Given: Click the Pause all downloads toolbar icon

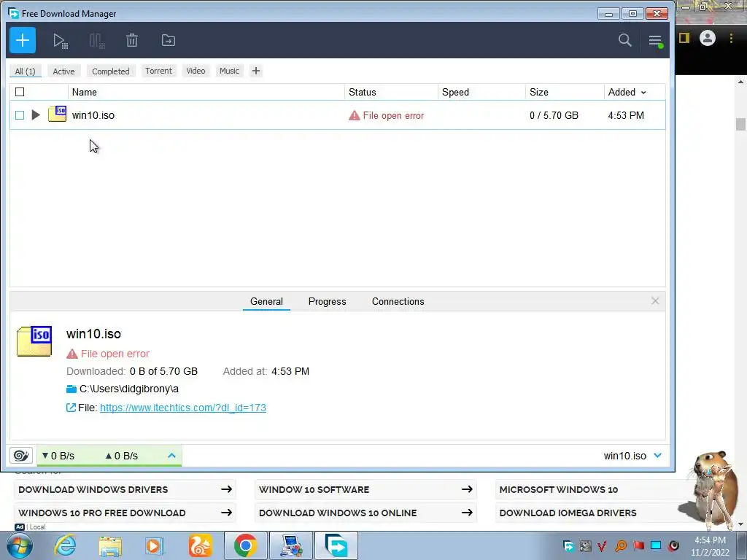Looking at the screenshot, I should (97, 41).
